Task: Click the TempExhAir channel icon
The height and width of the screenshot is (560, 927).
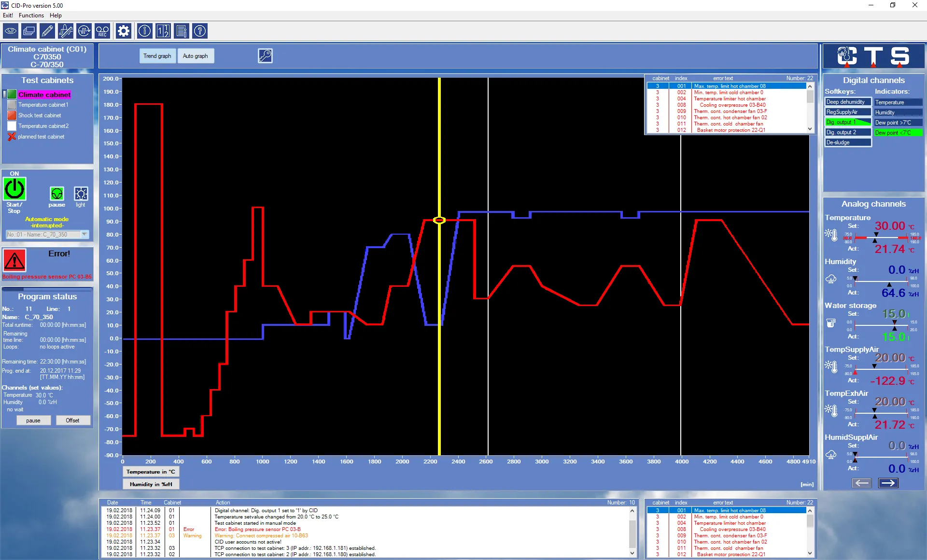Action: (x=831, y=410)
